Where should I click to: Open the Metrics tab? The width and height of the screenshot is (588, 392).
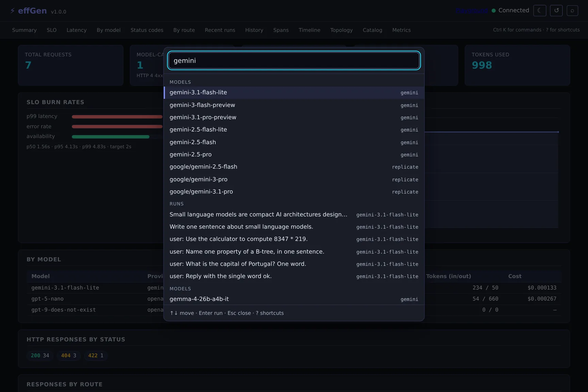[x=401, y=30]
